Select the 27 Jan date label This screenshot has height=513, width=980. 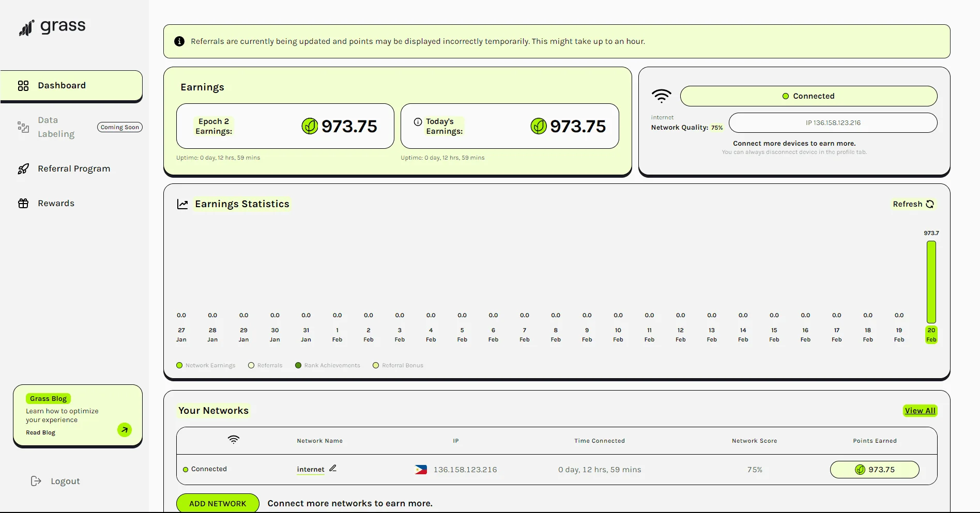pos(181,335)
